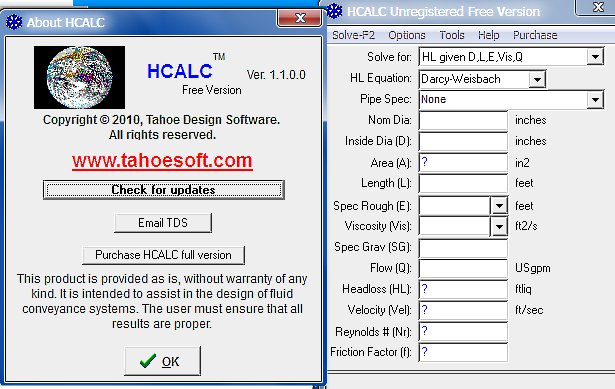Screen dimensions: 615x389
Task: Click the blue HCALC logo text
Action: (180, 71)
